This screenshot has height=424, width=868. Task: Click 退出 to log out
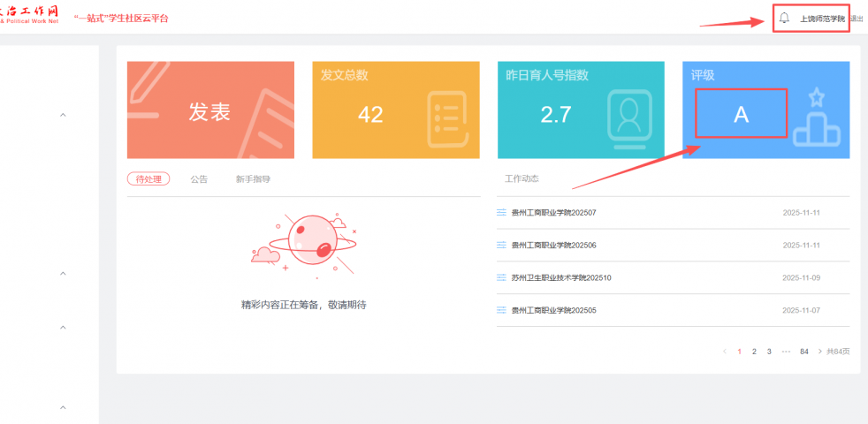(857, 19)
